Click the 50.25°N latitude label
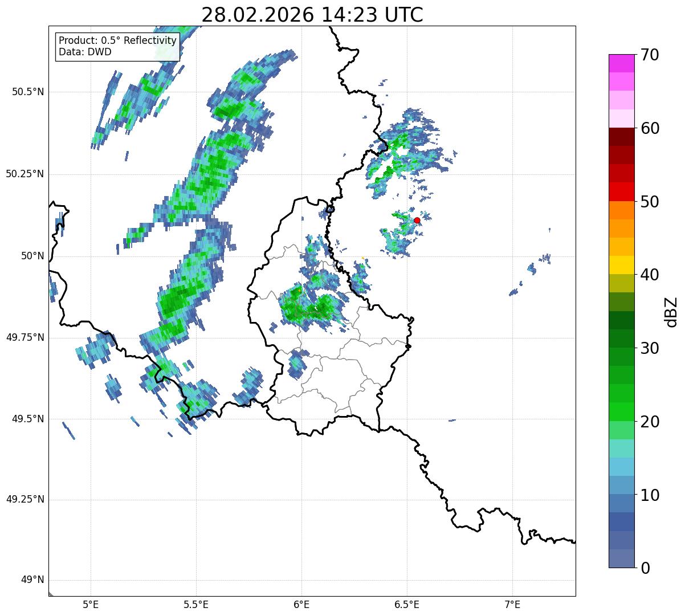The height and width of the screenshot is (616, 685). (x=25, y=174)
